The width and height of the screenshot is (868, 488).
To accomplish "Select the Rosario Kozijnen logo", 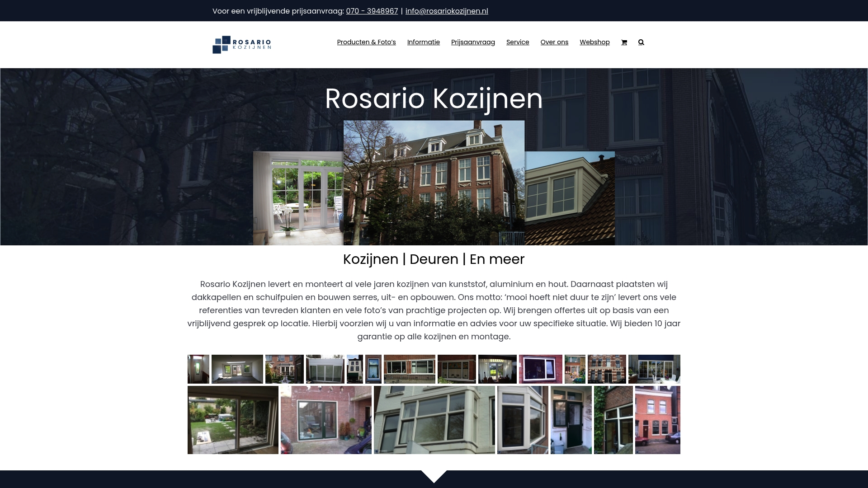I will [242, 44].
